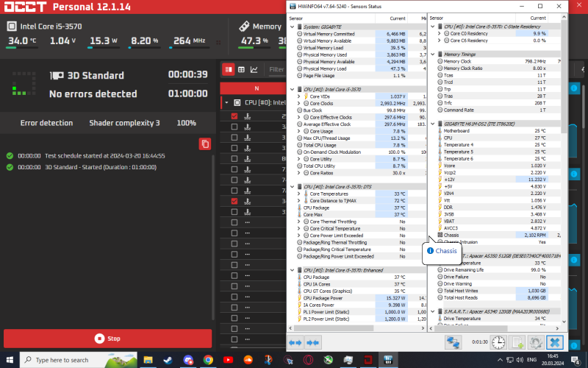Uncheck the lower red-checked sensor row in OCCT
Screen dimensions: 588x368
[234, 201]
